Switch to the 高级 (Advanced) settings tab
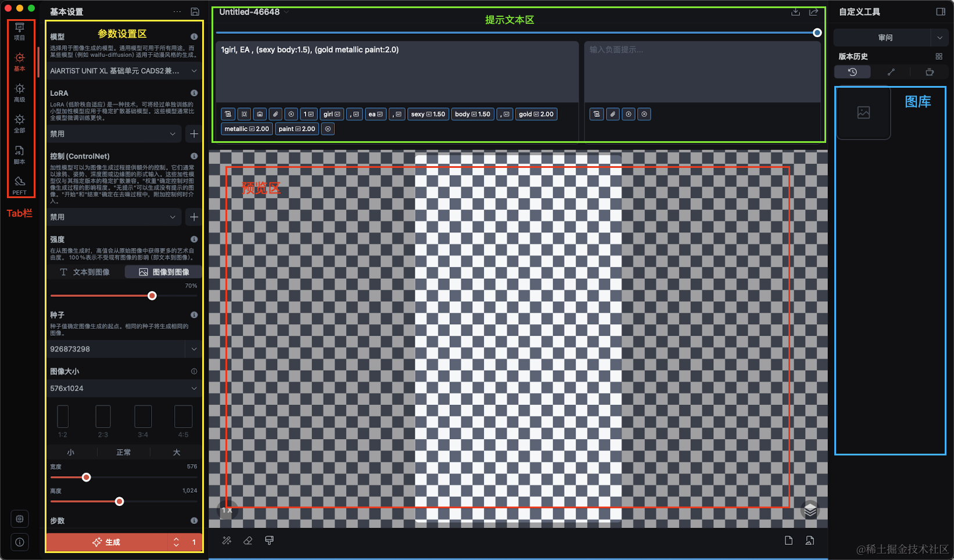954x560 pixels. pos(20,92)
